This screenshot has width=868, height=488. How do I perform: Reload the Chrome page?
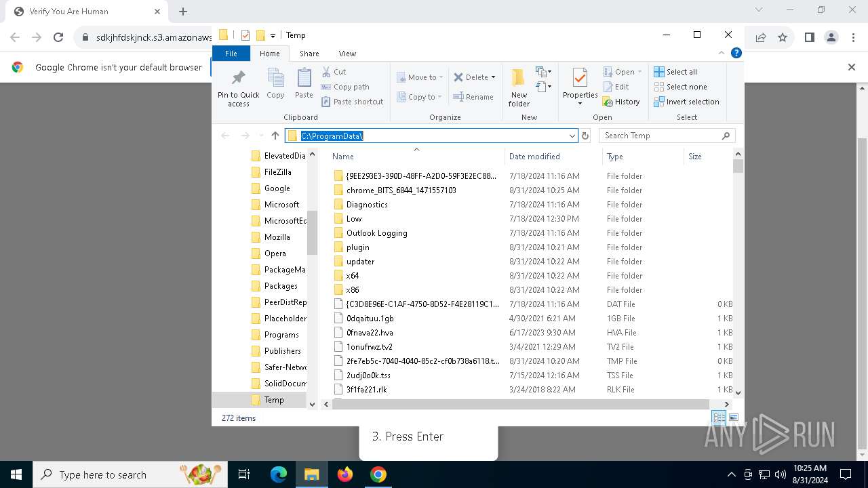pos(58,38)
